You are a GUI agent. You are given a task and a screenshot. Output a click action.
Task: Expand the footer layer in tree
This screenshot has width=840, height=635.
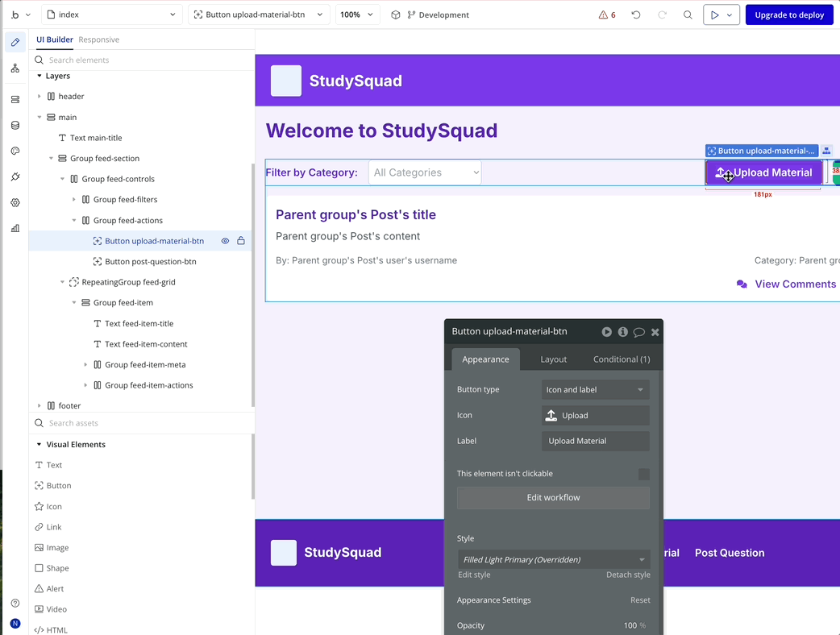point(40,406)
